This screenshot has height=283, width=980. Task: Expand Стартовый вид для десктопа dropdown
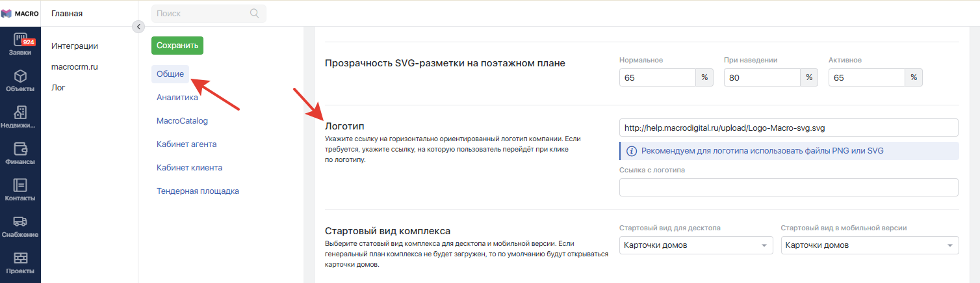(x=695, y=245)
